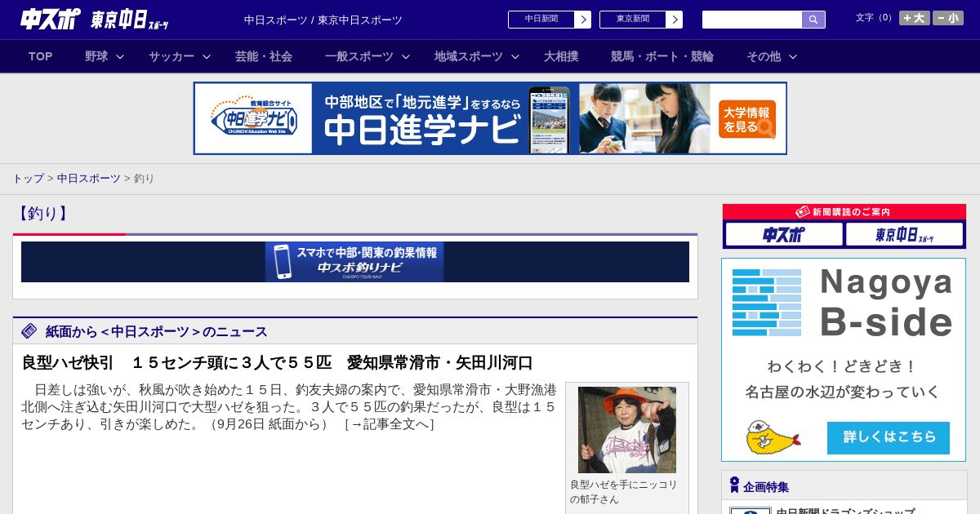Increase text size with ＋大 button

[x=915, y=18]
